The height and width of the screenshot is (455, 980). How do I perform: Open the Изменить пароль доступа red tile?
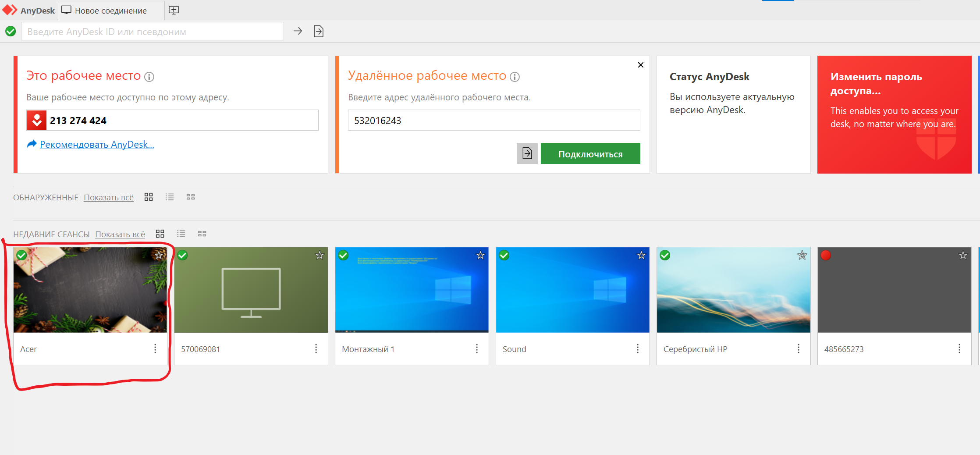click(894, 114)
